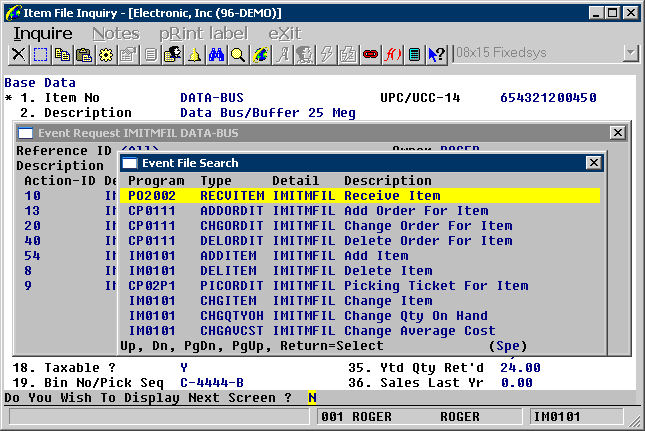Click the Bin No value C-4444-B

(x=212, y=383)
